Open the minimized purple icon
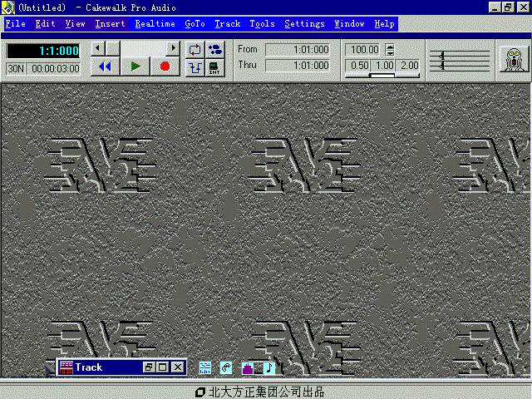The image size is (532, 399). pos(248,367)
